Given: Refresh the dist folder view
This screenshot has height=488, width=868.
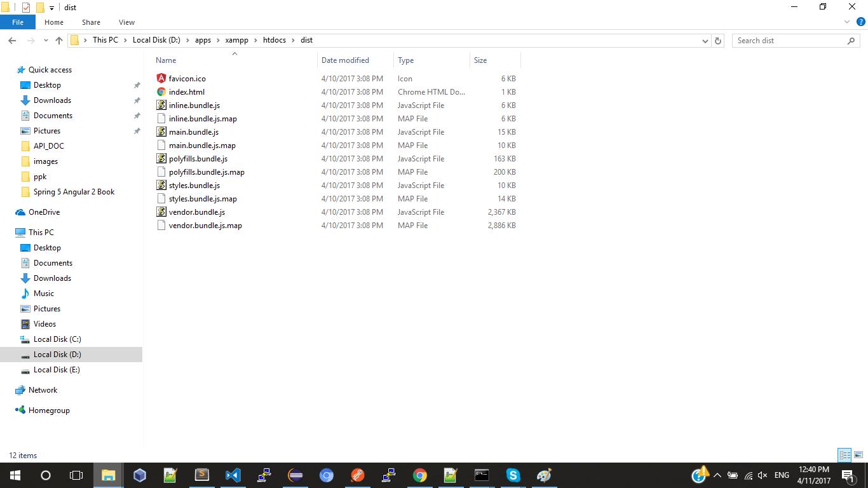Looking at the screenshot, I should [718, 40].
